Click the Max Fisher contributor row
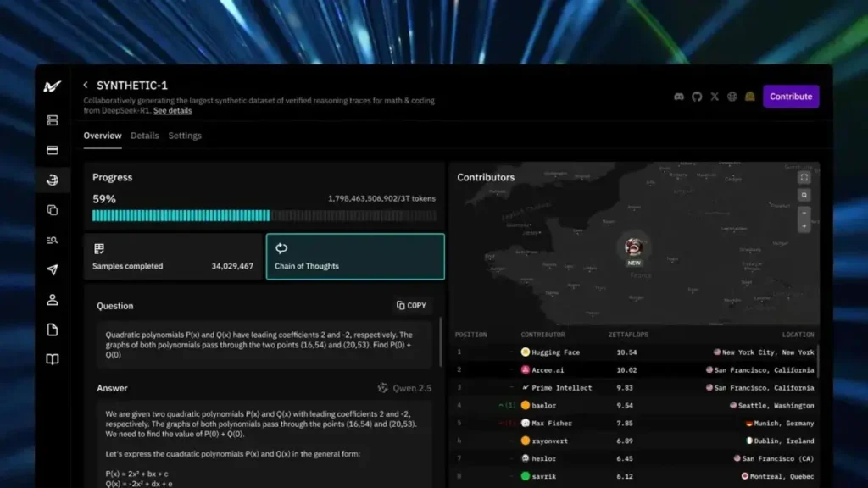Screen dimensions: 868x488 634,423
